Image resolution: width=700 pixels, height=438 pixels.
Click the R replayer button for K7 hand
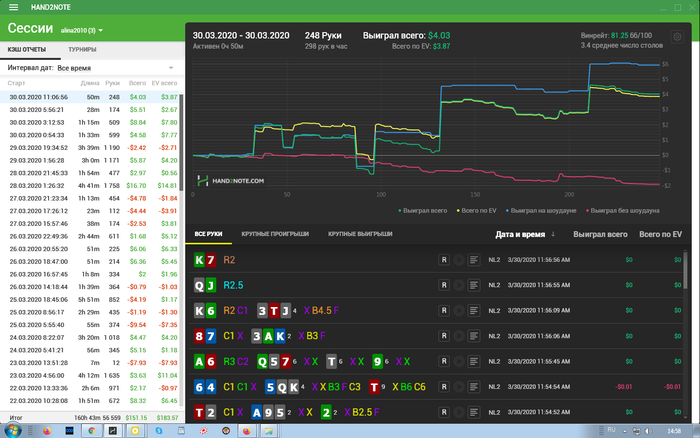click(444, 260)
